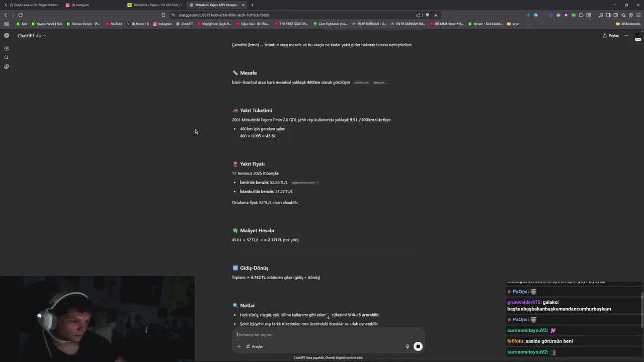
Task: Open a new browser tab
Action: point(253,5)
